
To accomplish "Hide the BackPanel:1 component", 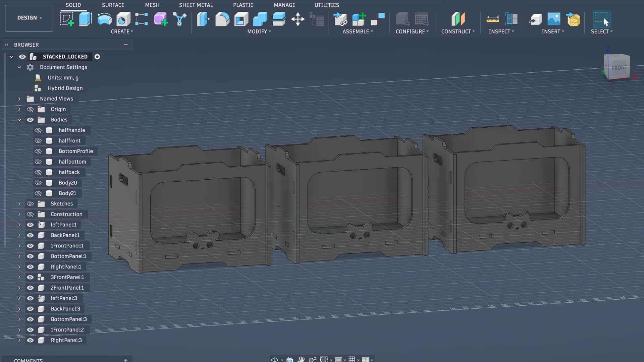I will (30, 235).
